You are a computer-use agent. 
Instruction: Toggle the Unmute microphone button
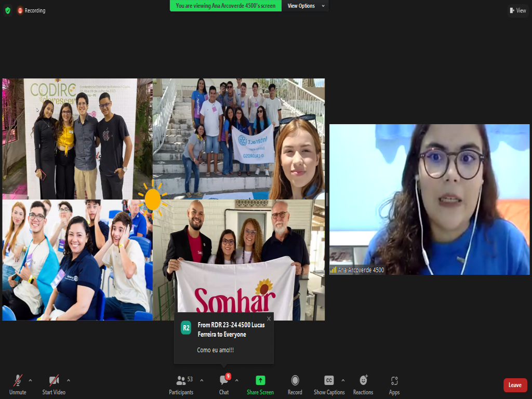tap(18, 384)
